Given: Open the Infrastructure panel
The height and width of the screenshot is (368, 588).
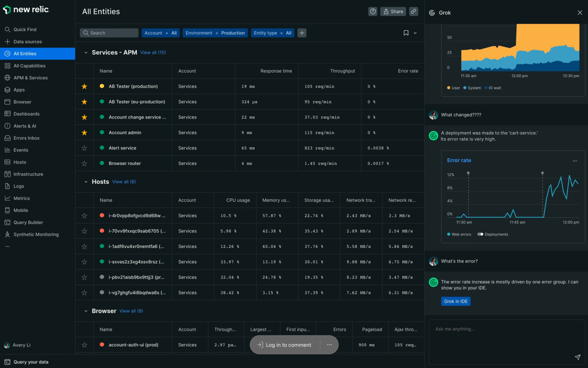Looking at the screenshot, I should 29,174.
